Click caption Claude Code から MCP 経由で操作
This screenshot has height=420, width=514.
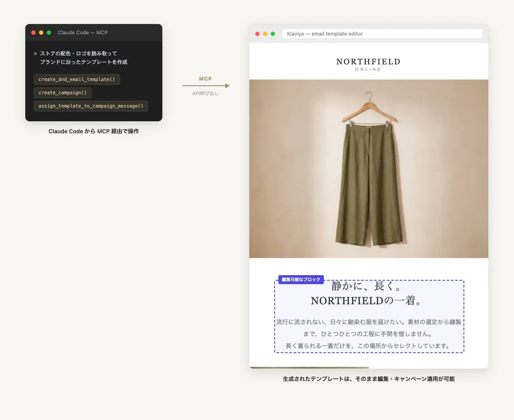(x=94, y=132)
